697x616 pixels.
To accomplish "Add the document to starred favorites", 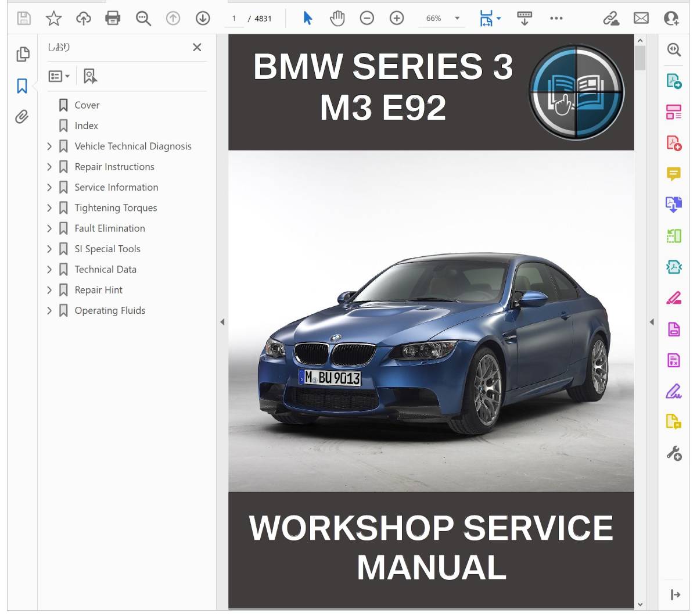I will click(54, 19).
